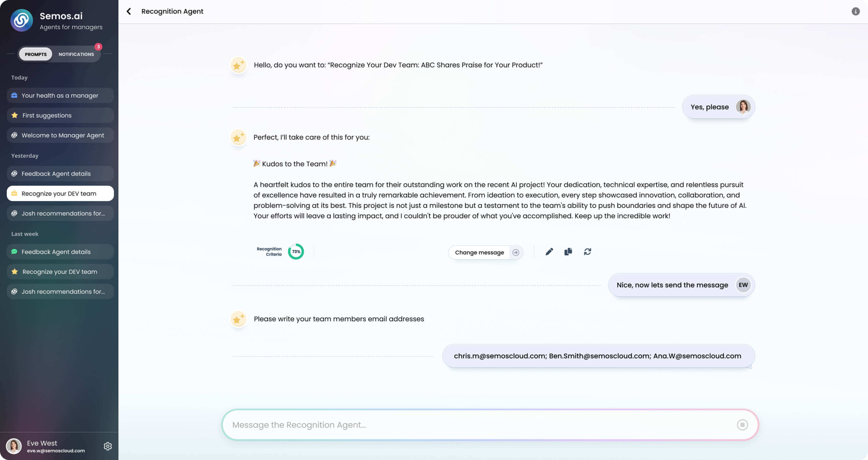
Task: Click the stop icon in message box
Action: click(742, 425)
